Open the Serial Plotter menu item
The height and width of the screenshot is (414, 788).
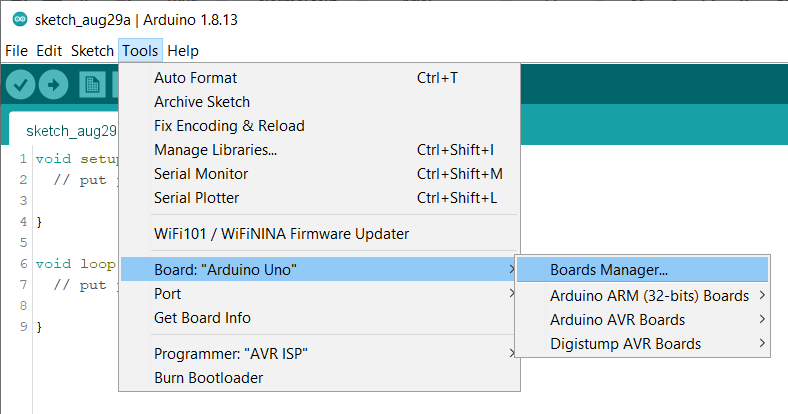point(196,198)
